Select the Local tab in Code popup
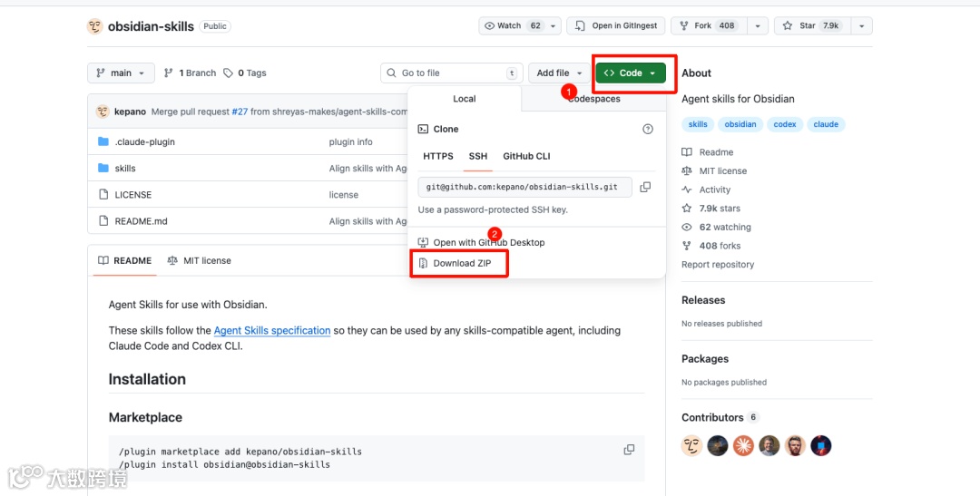The image size is (980, 496). pos(465,99)
